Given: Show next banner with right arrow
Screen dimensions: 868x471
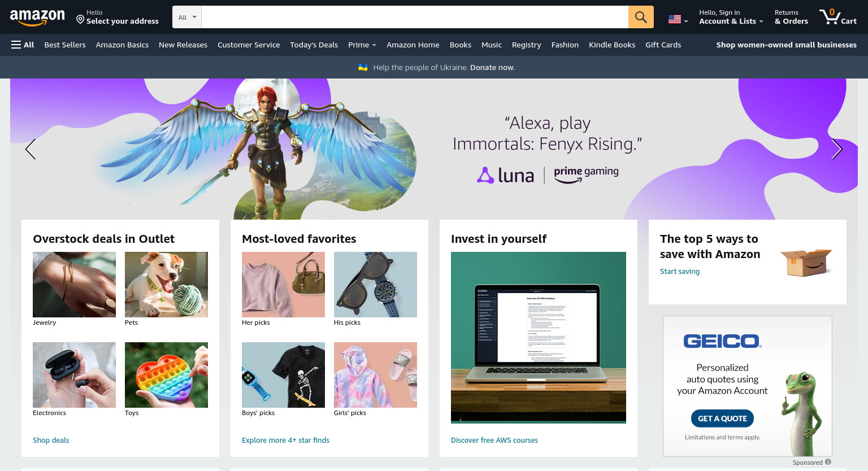Looking at the screenshot, I should pos(837,149).
